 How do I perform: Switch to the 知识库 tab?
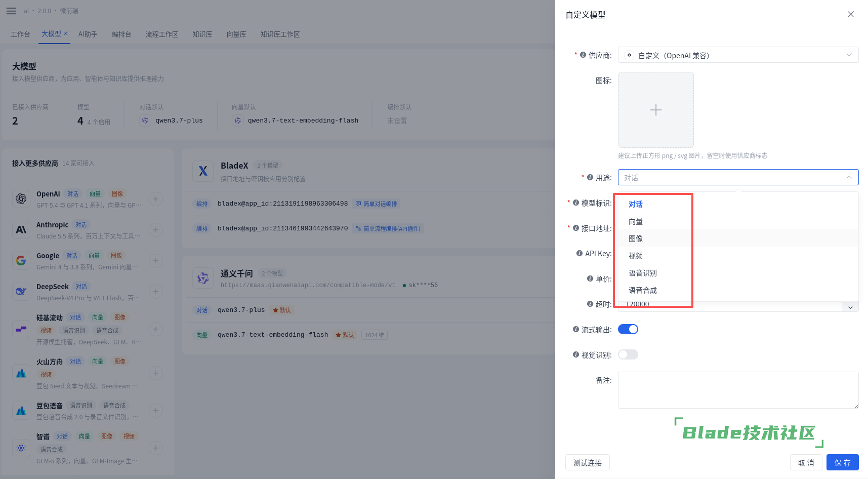(202, 34)
